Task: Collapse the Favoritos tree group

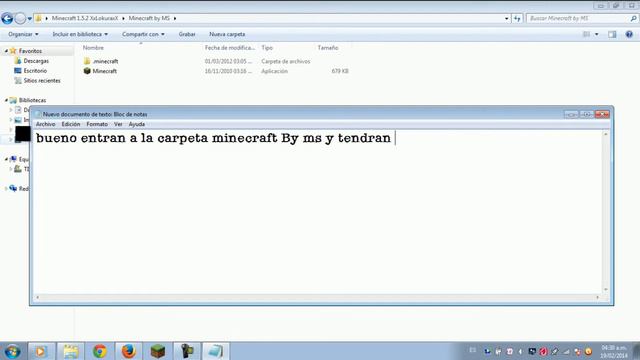Action: (6, 51)
